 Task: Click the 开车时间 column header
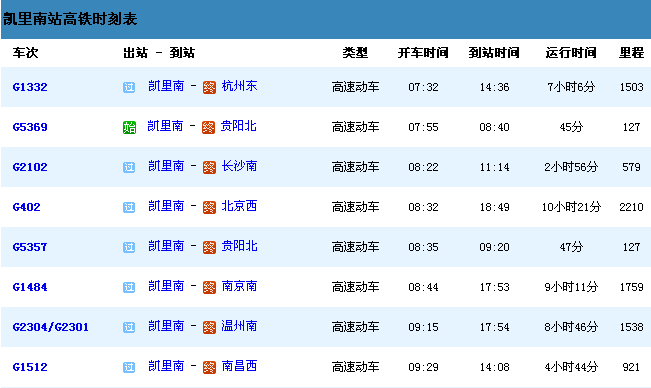423,53
